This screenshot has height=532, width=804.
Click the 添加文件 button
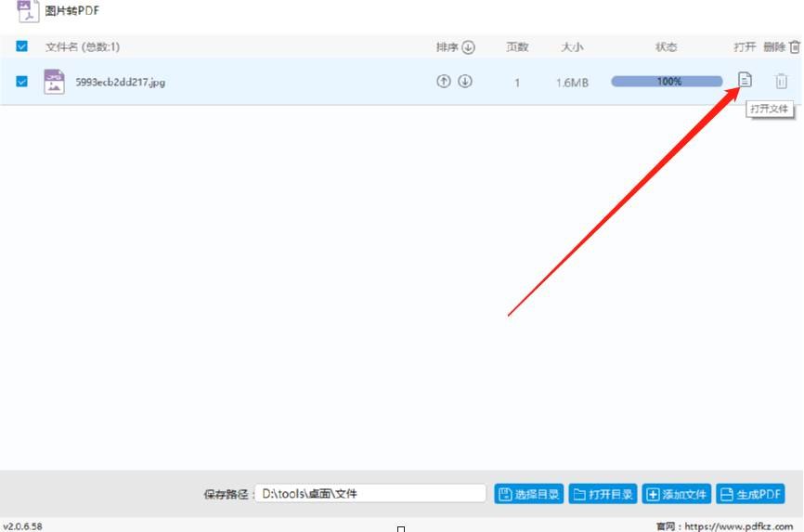[x=676, y=494]
